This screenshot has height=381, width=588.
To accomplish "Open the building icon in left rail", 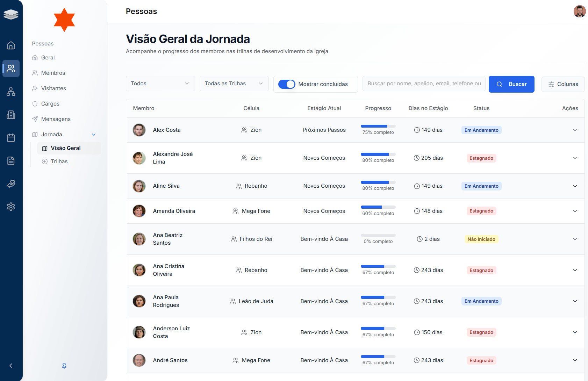I will (11, 115).
